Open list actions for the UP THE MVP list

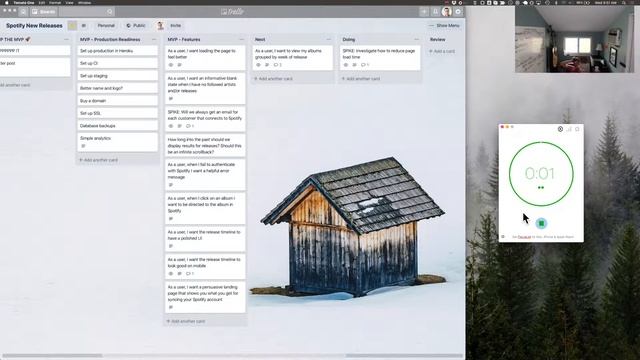coord(67,40)
